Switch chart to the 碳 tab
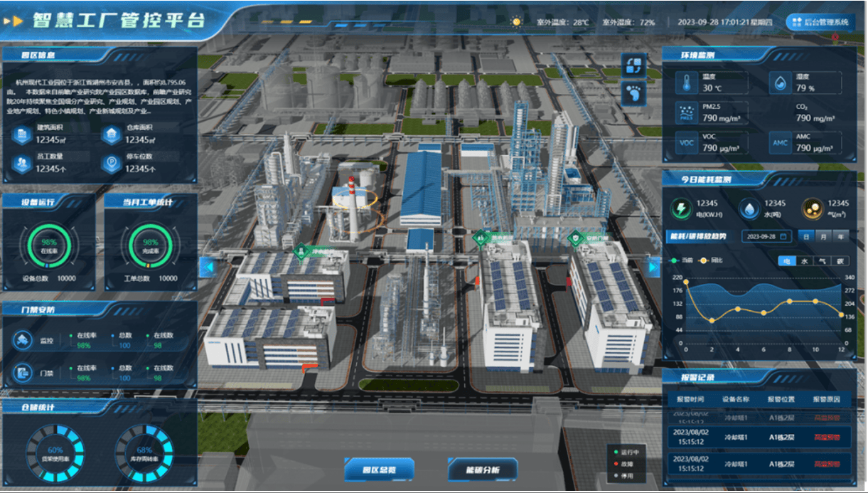Screen dimensions: 868x493 pyautogui.click(x=840, y=261)
